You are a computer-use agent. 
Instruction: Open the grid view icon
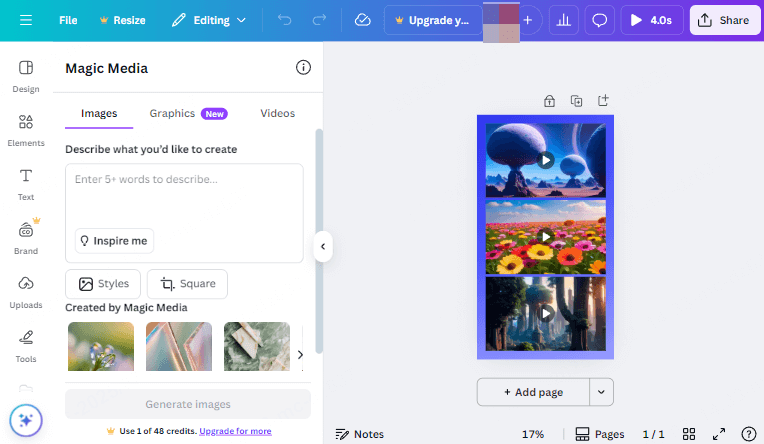pyautogui.click(x=689, y=434)
